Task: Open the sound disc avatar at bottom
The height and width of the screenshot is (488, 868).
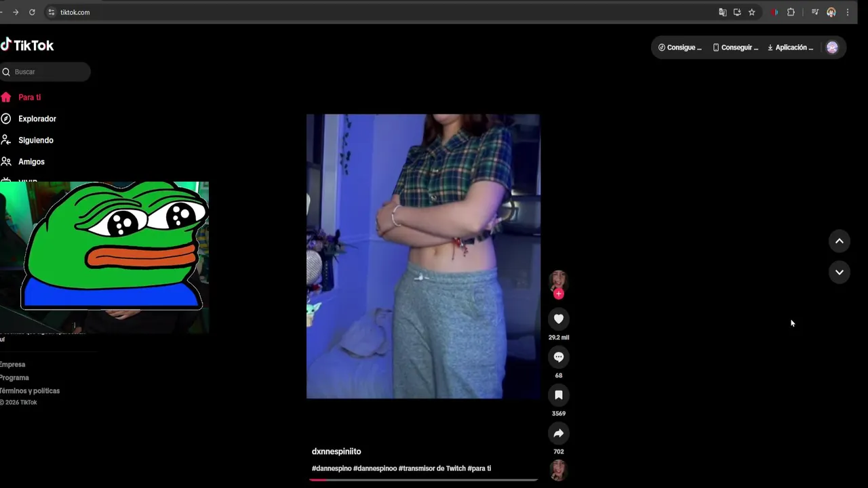Action: click(559, 470)
